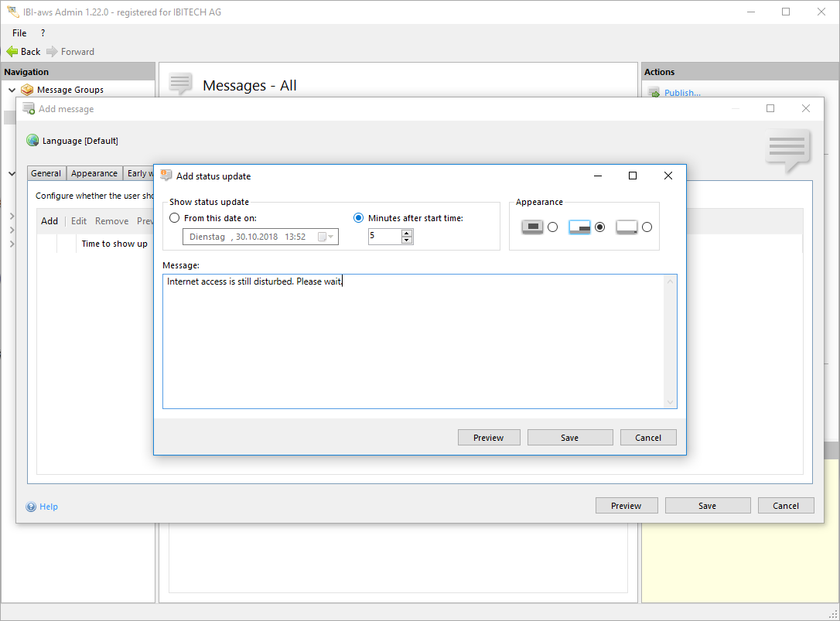The width and height of the screenshot is (840, 621).
Task: Increase minutes with the spinner up arrow
Action: coord(407,233)
